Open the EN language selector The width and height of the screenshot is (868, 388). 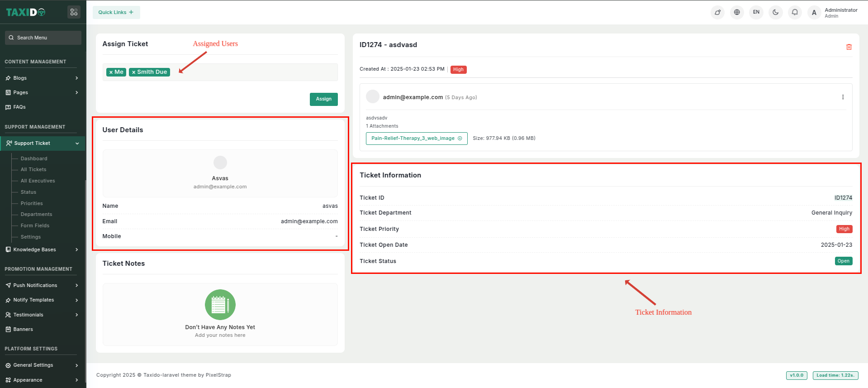(x=756, y=12)
